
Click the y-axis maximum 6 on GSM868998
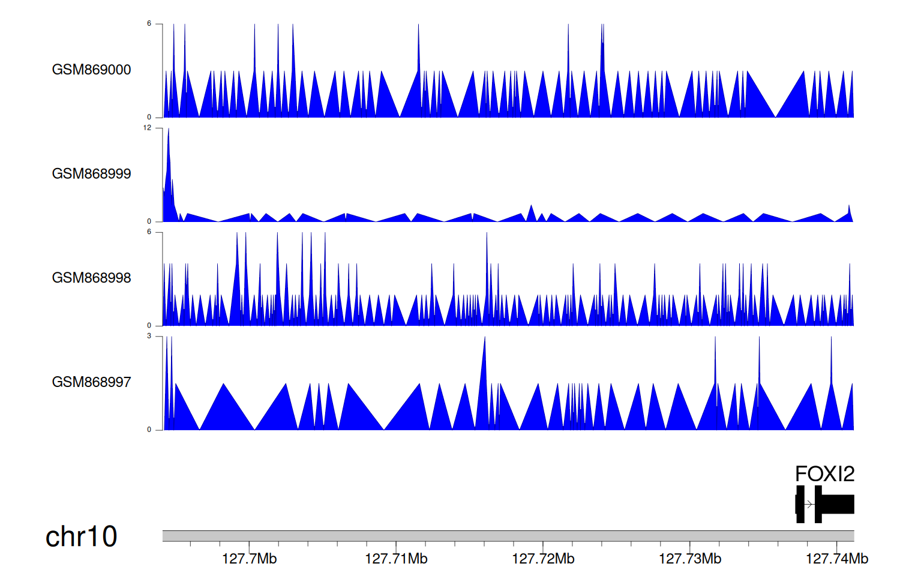click(149, 232)
